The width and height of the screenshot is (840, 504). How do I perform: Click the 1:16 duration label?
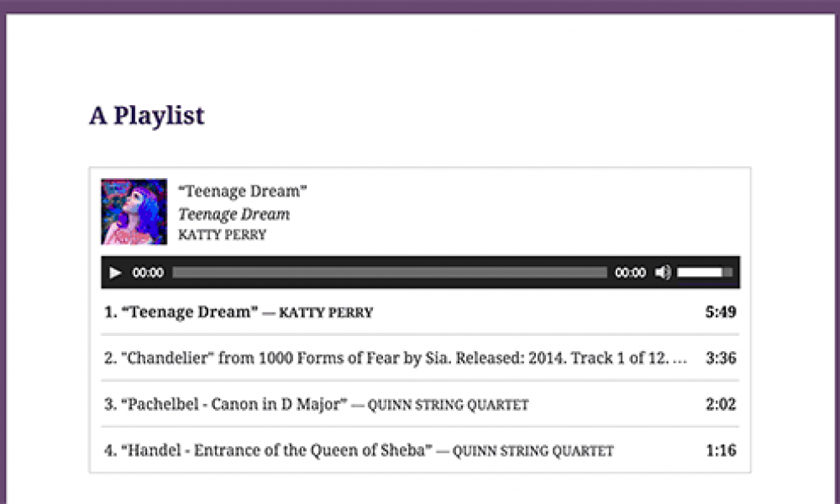click(x=721, y=450)
